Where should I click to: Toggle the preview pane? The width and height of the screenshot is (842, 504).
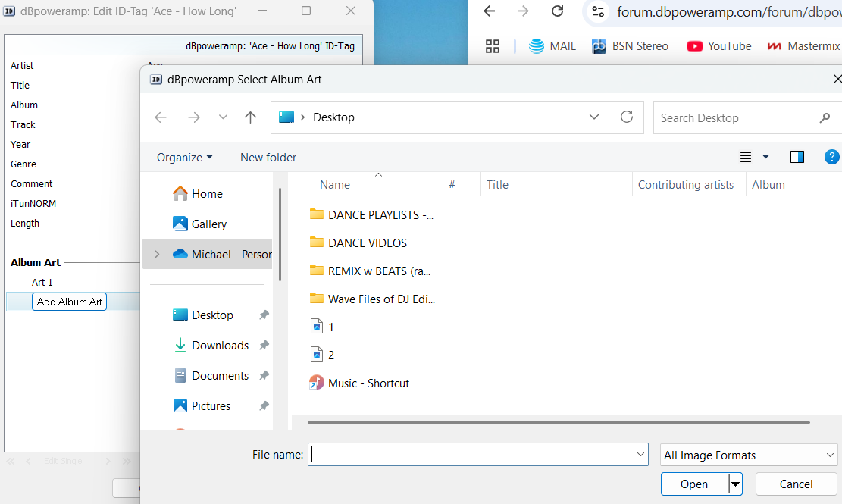click(797, 157)
